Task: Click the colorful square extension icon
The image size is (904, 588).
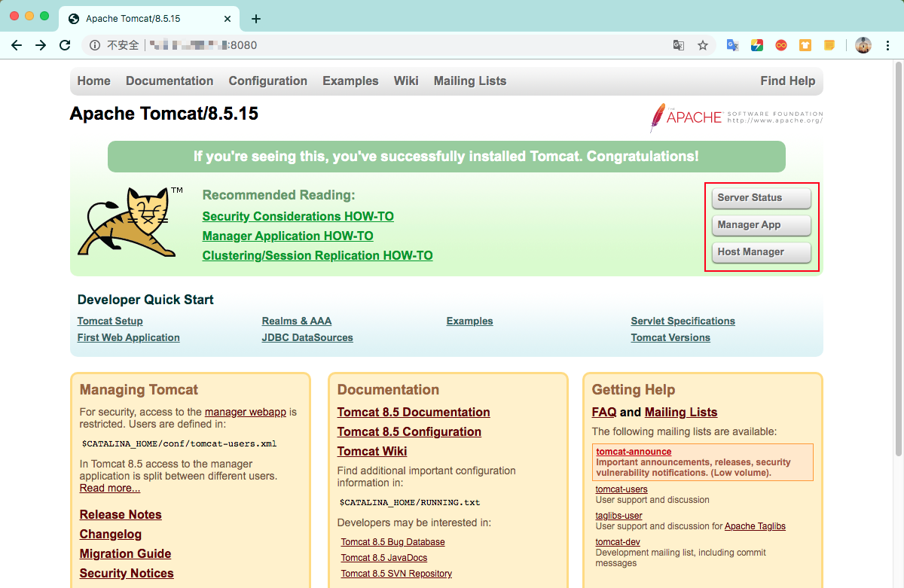Action: coord(757,45)
